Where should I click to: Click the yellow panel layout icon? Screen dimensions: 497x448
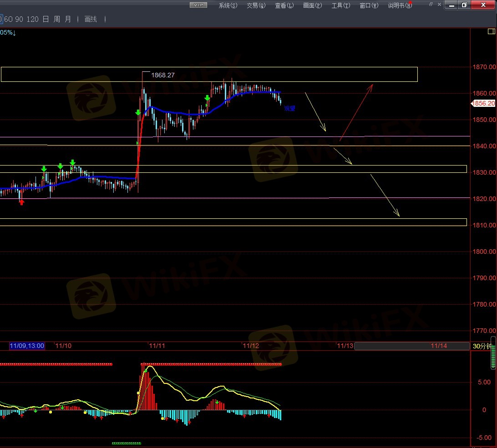(491, 32)
